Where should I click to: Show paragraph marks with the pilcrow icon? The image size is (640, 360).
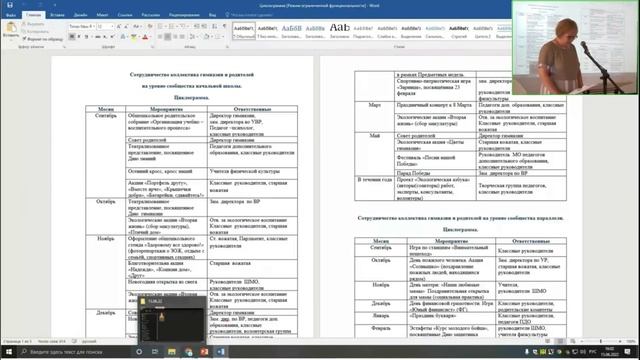[224, 27]
